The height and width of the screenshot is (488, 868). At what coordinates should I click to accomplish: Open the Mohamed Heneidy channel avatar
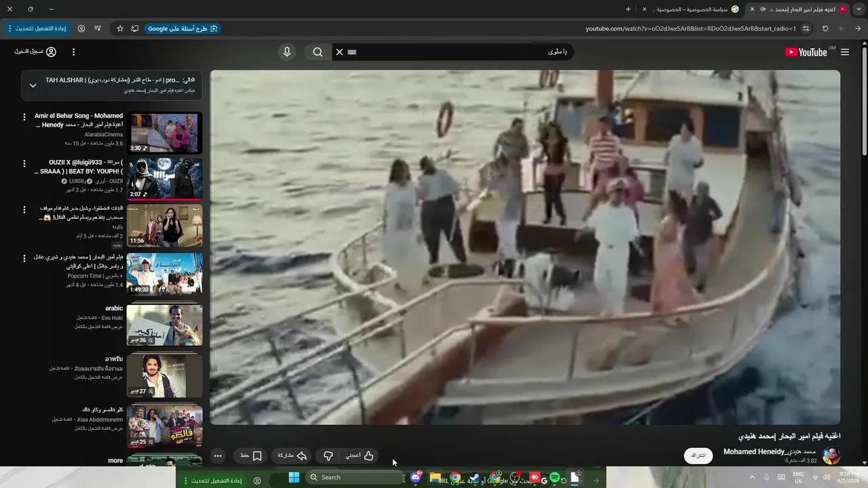(831, 455)
